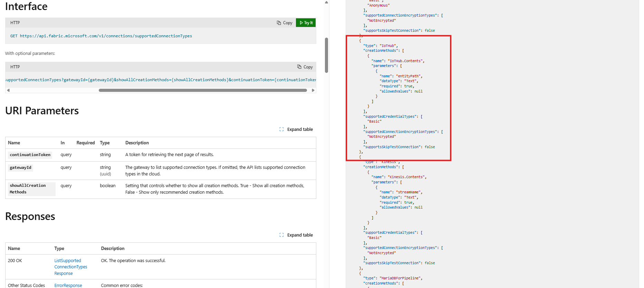Viewport: 644px width, 288px height.
Task: Click the "Anonymous" credential value in JSON
Action: pyautogui.click(x=378, y=6)
